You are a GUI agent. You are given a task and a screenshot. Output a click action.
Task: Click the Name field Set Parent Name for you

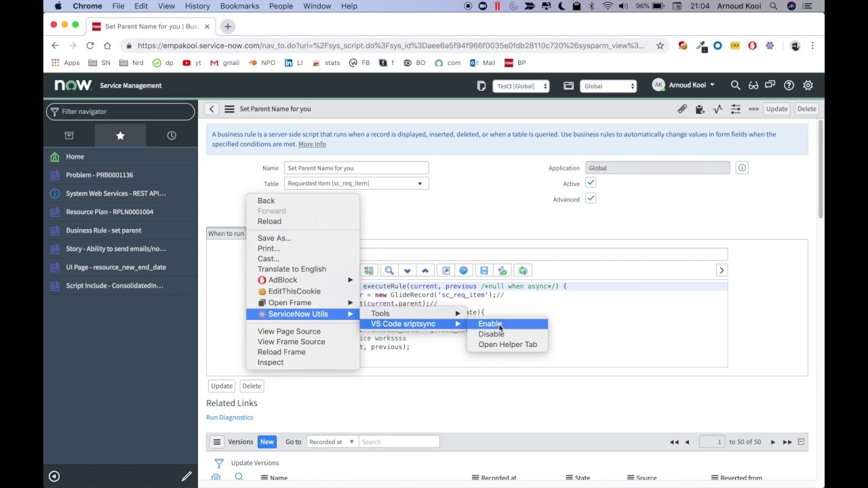[357, 168]
